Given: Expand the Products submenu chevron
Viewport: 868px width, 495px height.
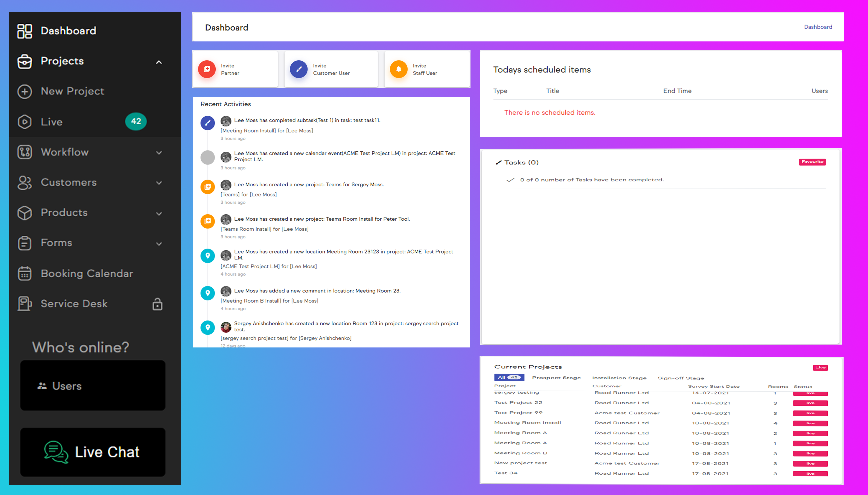Looking at the screenshot, I should 159,213.
